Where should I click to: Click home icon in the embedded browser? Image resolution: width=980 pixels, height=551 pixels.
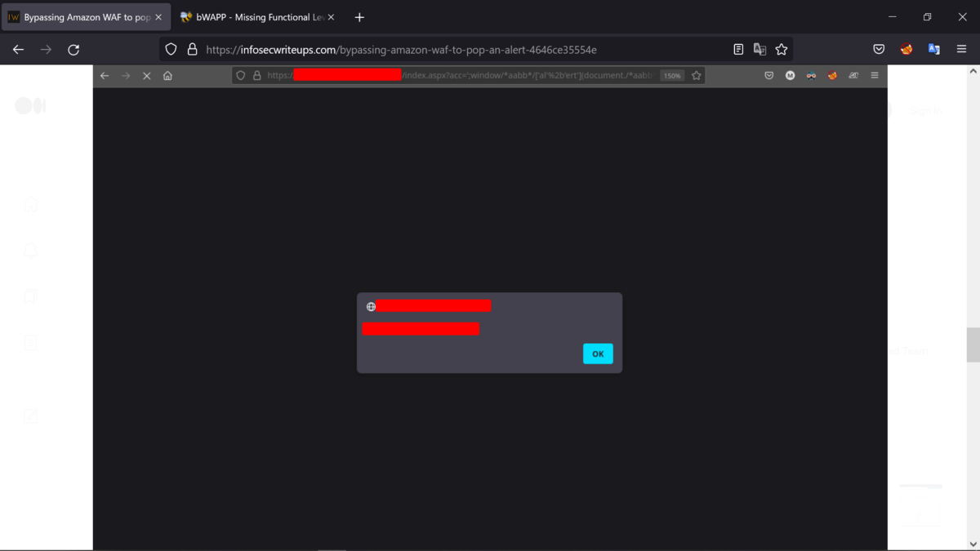tap(167, 76)
